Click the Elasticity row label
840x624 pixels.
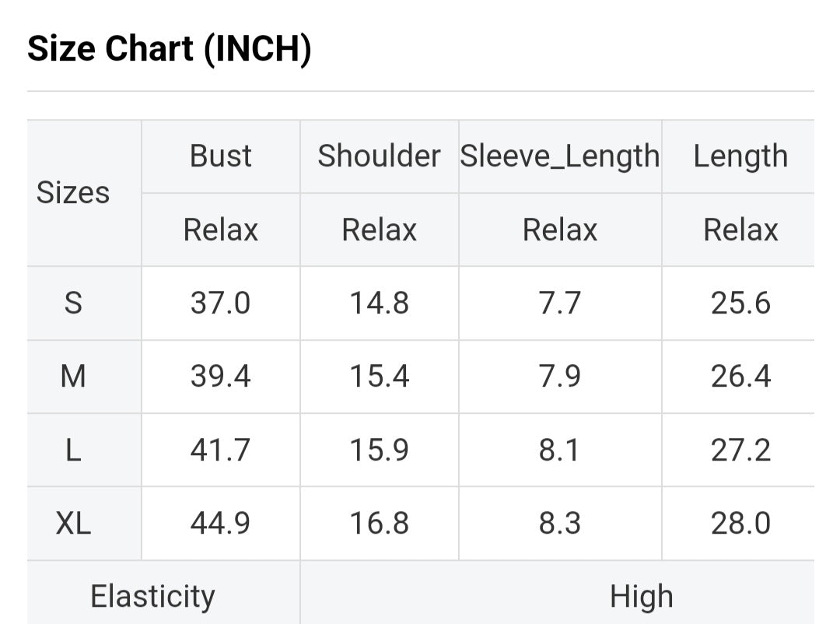[x=152, y=596]
